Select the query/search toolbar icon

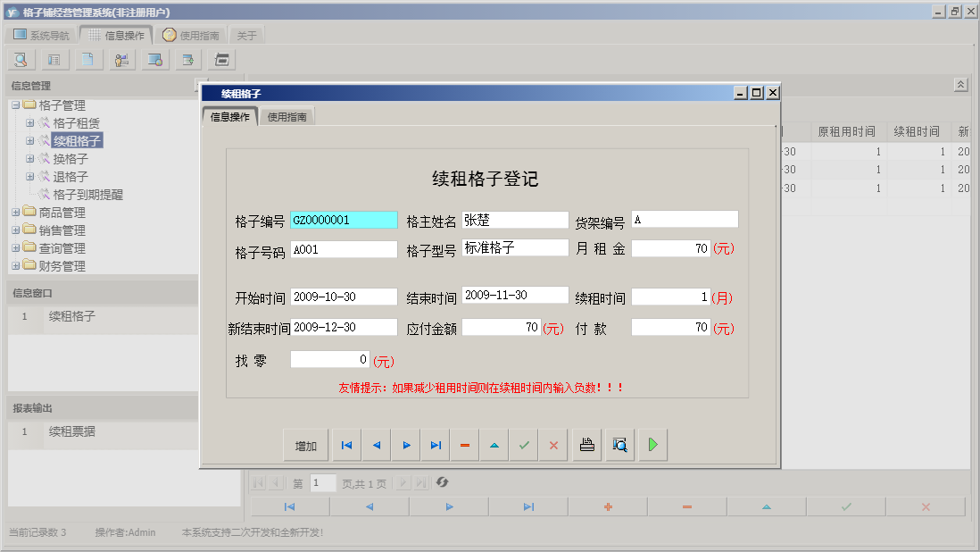pos(20,59)
